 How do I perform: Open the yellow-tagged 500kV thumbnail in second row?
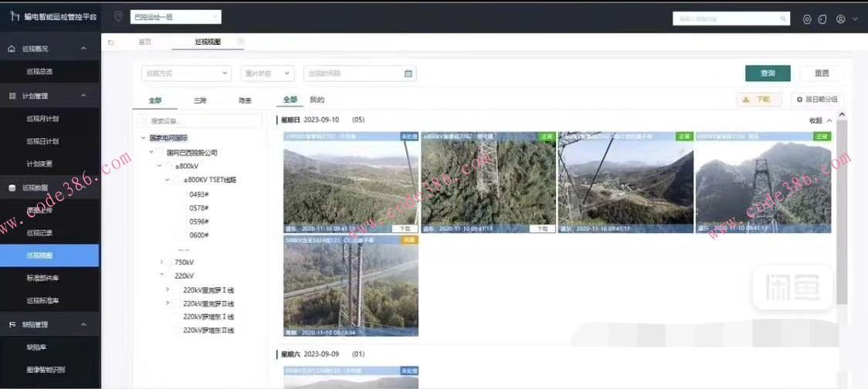(351, 286)
